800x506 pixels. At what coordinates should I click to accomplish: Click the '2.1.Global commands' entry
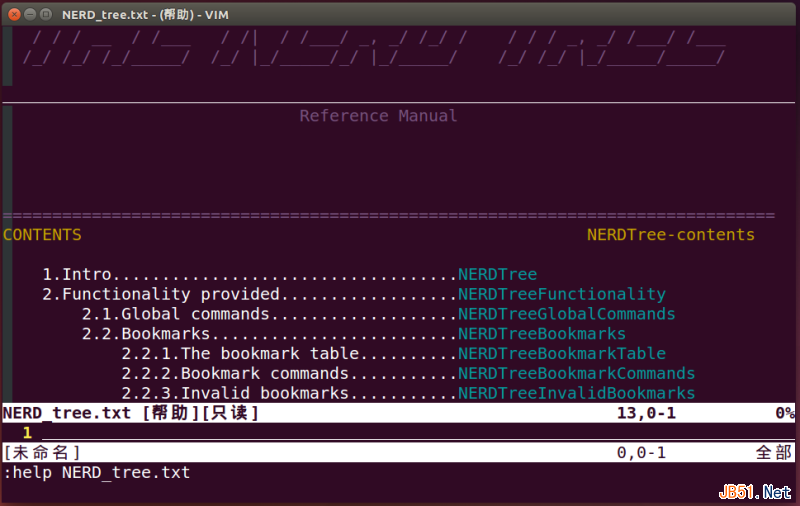(x=176, y=314)
